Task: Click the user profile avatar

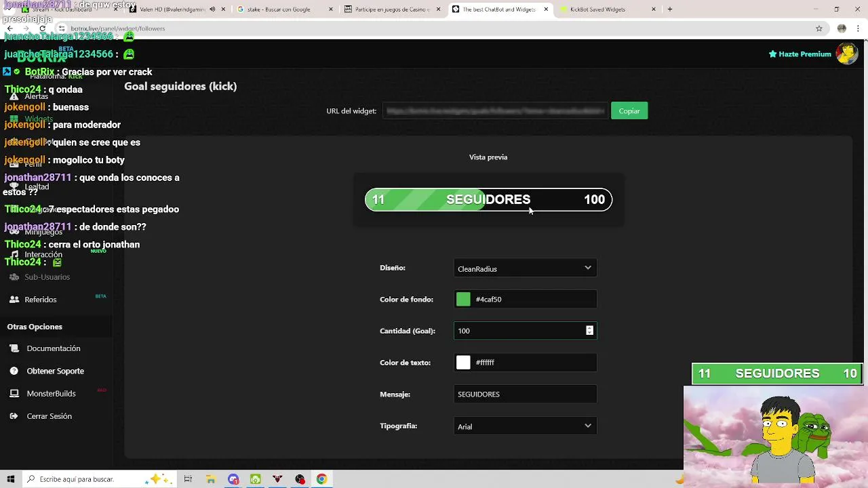Action: tap(846, 54)
